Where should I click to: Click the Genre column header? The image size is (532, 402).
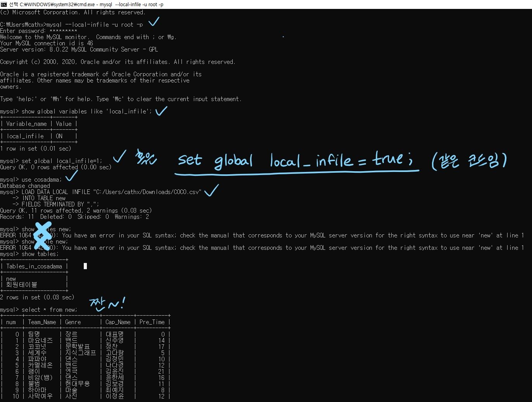73,322
